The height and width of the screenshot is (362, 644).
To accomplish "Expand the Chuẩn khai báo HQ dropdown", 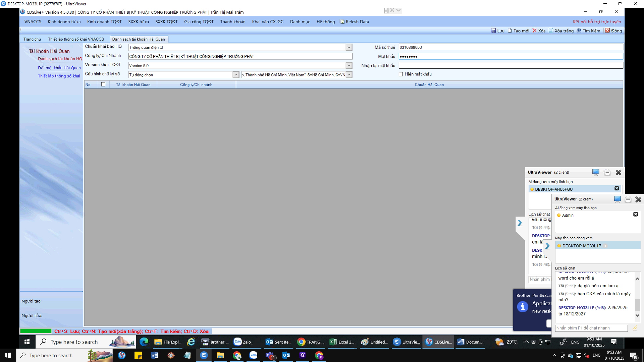I will (349, 47).
